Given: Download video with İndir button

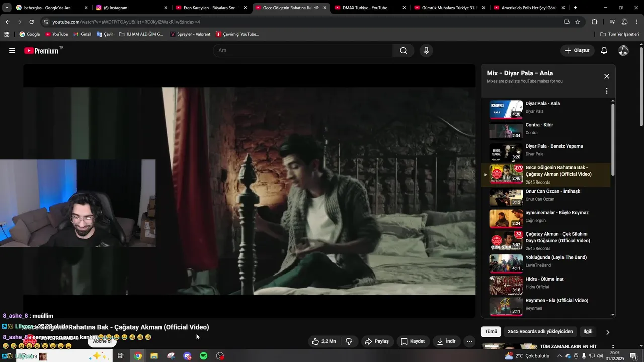Looking at the screenshot, I should click(x=446, y=341).
